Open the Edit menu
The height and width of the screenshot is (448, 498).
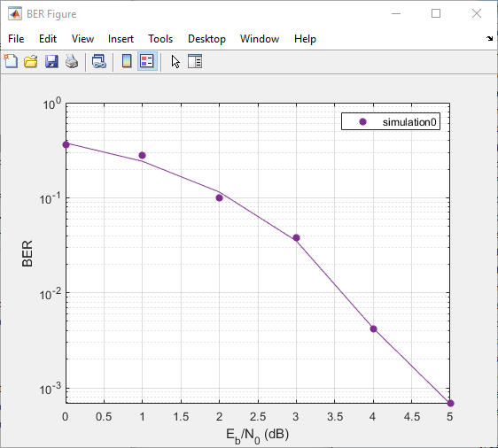pyautogui.click(x=48, y=39)
